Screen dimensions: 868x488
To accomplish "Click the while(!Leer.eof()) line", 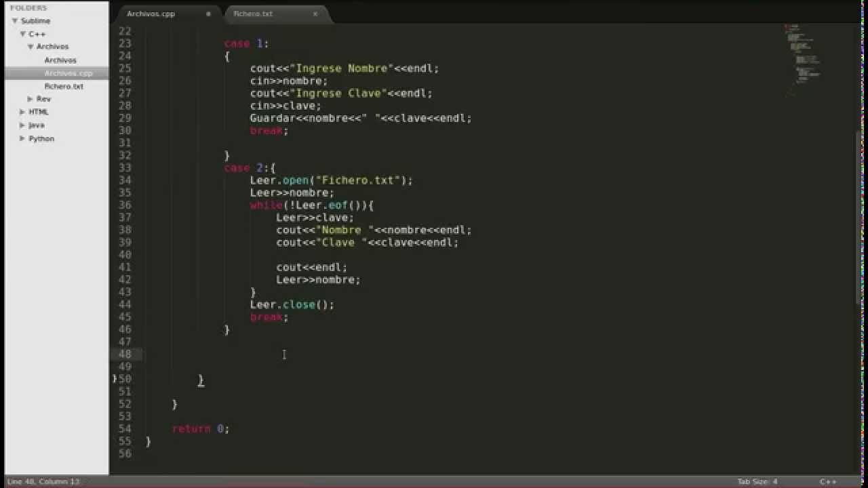I will 312,205.
